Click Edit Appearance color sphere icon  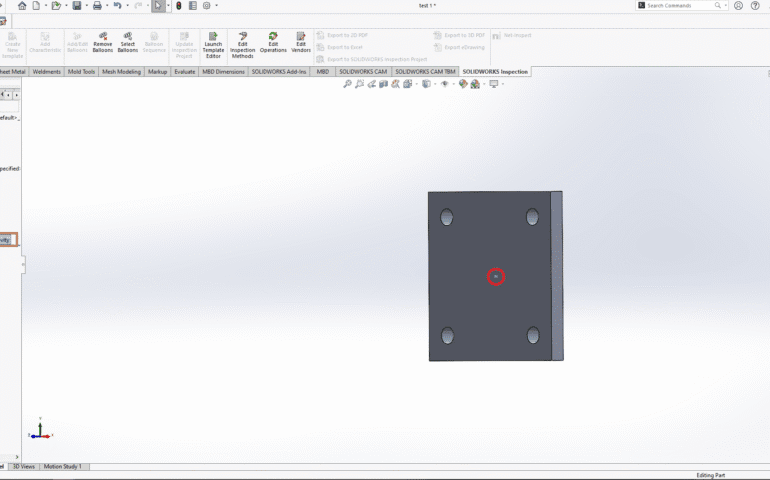coord(463,84)
